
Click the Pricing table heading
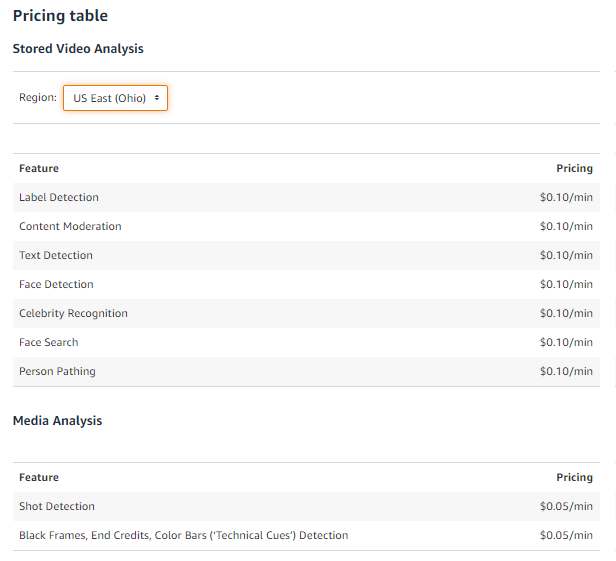point(60,16)
